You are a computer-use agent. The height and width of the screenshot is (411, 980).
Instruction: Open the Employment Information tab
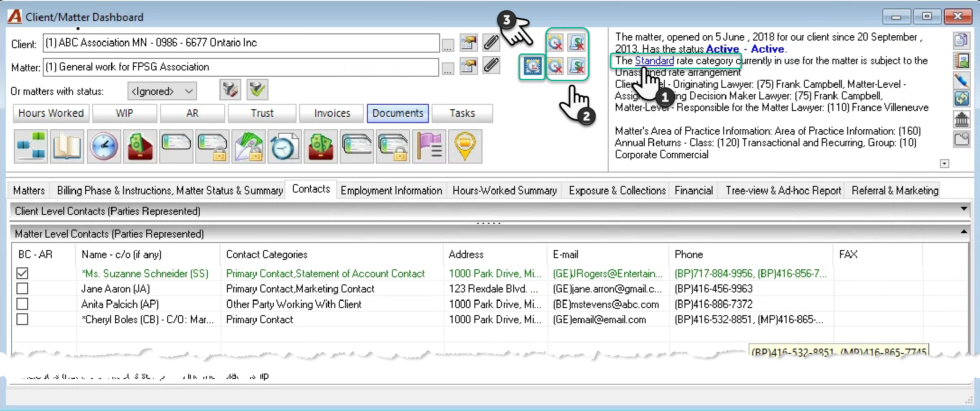pyautogui.click(x=391, y=190)
